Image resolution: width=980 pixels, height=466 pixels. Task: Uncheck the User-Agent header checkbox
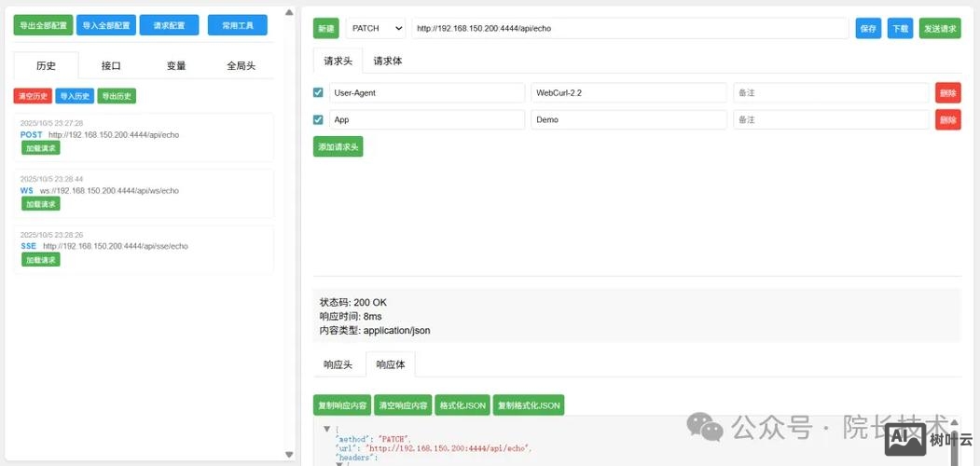pyautogui.click(x=319, y=93)
